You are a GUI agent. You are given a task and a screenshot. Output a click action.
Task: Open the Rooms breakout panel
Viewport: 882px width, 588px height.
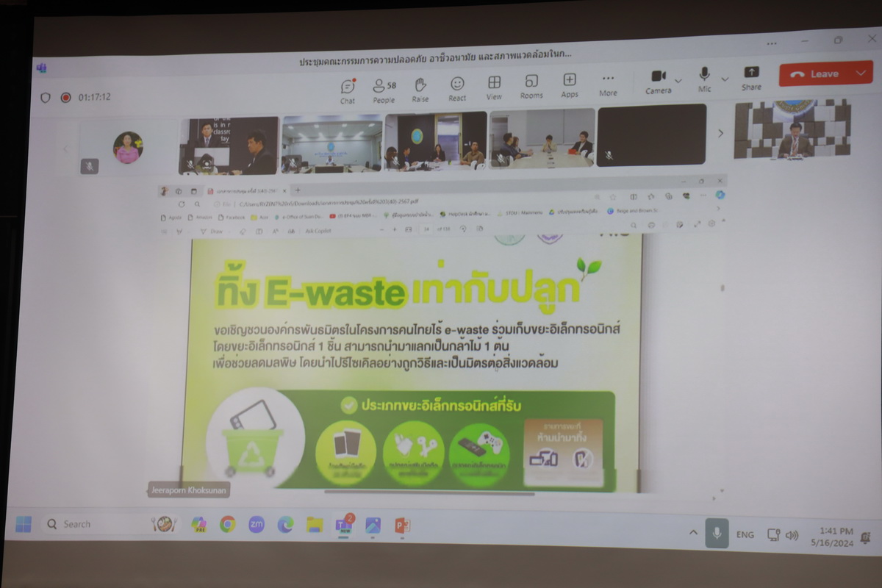tap(531, 87)
